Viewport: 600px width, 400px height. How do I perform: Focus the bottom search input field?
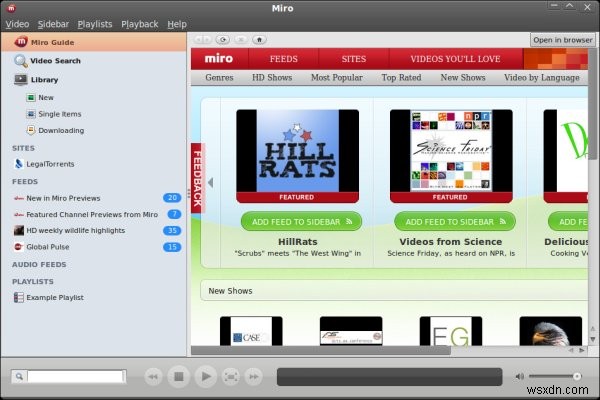pos(76,377)
